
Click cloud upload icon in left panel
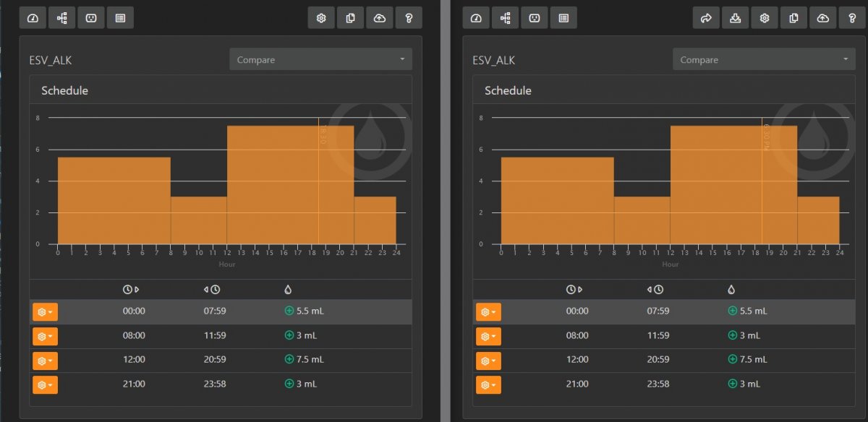(380, 18)
